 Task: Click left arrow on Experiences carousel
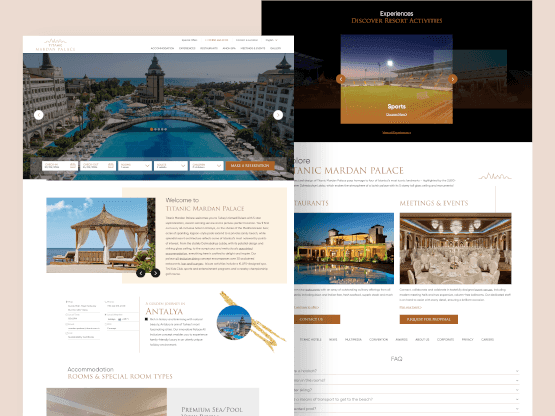click(x=341, y=79)
